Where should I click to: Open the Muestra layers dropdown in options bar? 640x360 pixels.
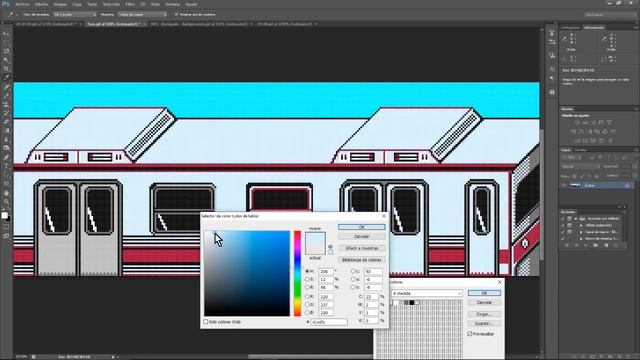tap(142, 14)
